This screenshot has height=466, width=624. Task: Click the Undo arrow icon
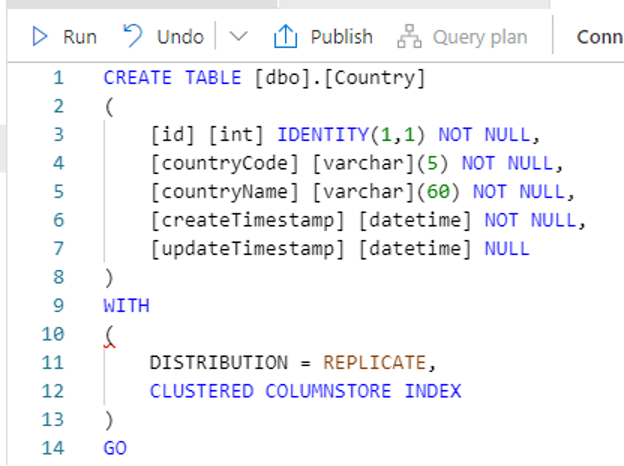[x=132, y=36]
